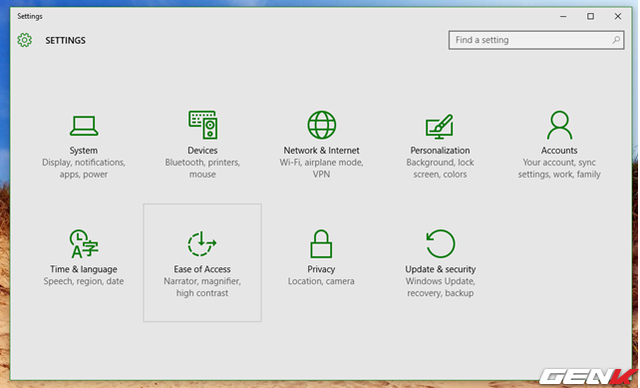The width and height of the screenshot is (640, 388).
Task: Click the Find a setting search box
Action: [x=536, y=40]
